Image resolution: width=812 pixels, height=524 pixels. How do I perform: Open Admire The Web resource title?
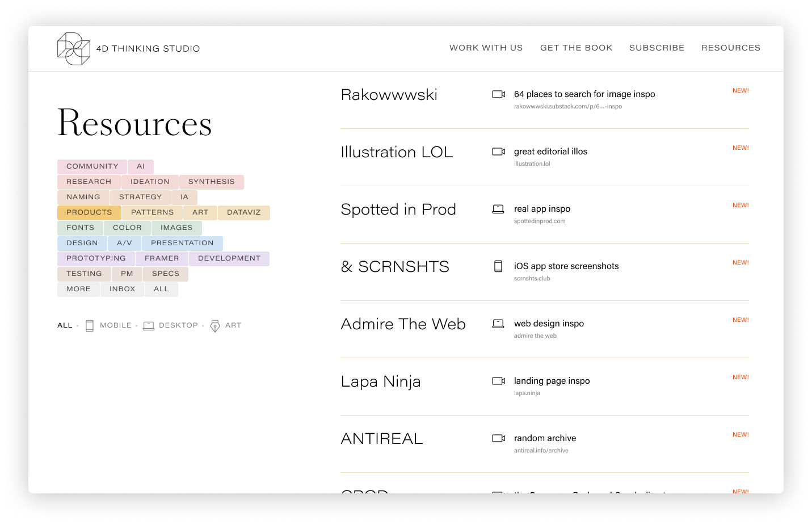click(403, 324)
